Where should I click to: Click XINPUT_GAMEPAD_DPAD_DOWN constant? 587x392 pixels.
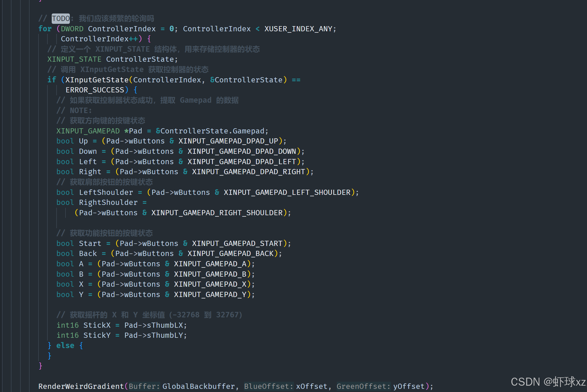242,151
